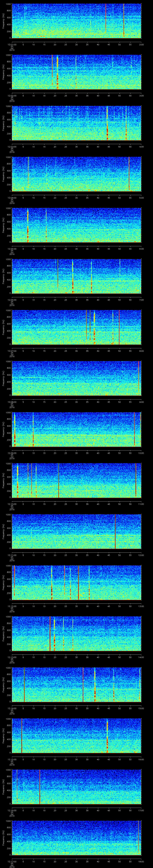
Task: Click the 12:09:00 spectrogram plot
Action: [77, 429]
